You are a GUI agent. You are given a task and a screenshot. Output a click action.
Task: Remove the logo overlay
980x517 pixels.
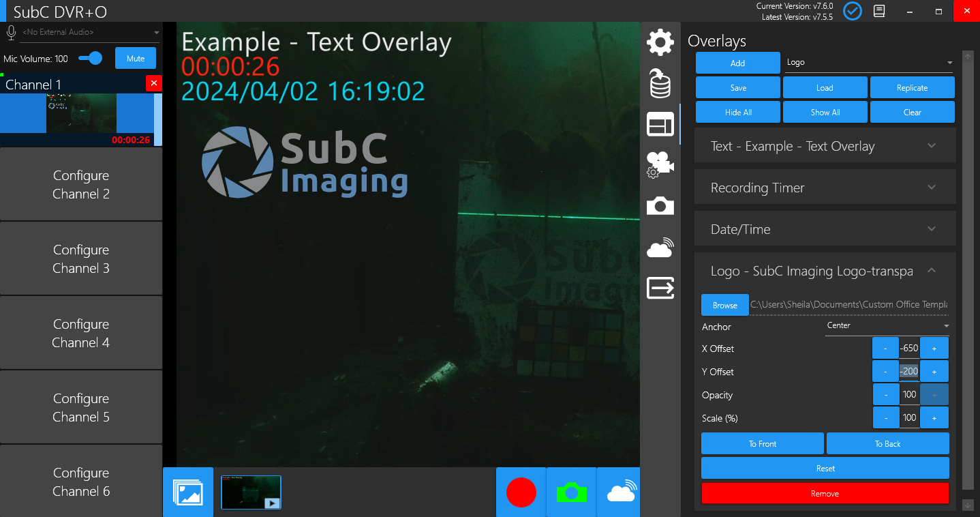point(825,493)
